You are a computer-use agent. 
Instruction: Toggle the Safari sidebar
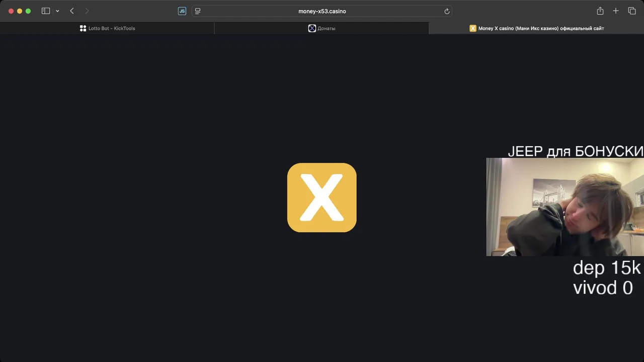[46, 11]
